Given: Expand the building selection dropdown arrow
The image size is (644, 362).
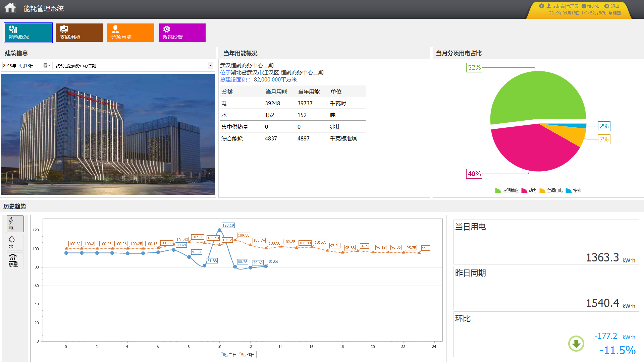Looking at the screenshot, I should pos(211,66).
